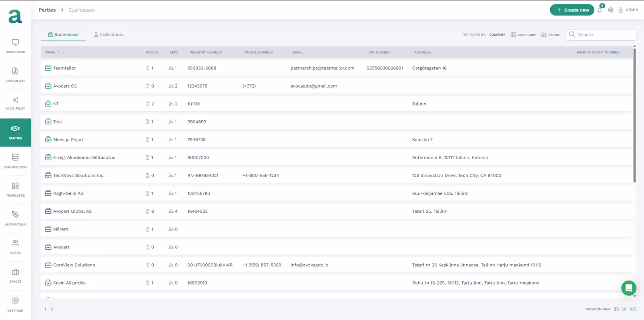The width and height of the screenshot is (644, 320).
Task: Open Documents in the sidebar
Action: [15, 75]
